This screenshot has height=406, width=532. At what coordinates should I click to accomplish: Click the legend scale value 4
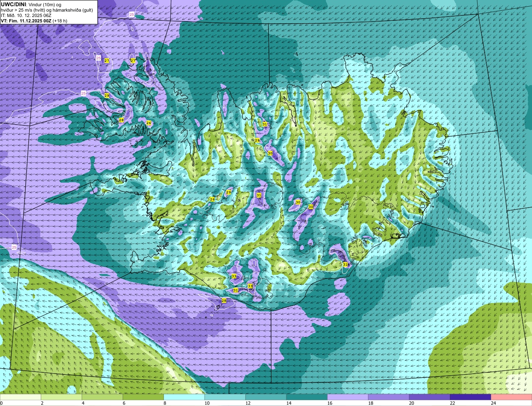(x=83, y=403)
